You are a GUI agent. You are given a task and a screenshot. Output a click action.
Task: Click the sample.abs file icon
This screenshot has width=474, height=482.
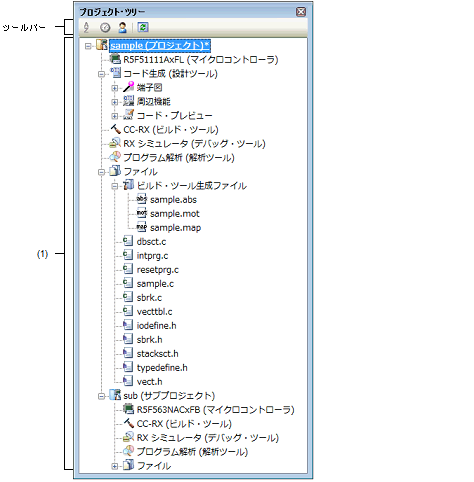(x=142, y=199)
